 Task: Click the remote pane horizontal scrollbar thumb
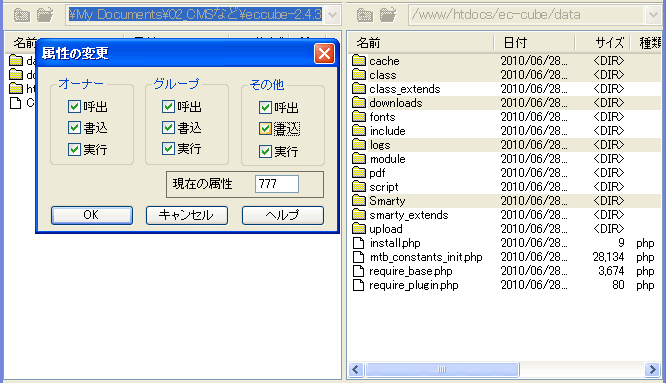[x=442, y=369]
